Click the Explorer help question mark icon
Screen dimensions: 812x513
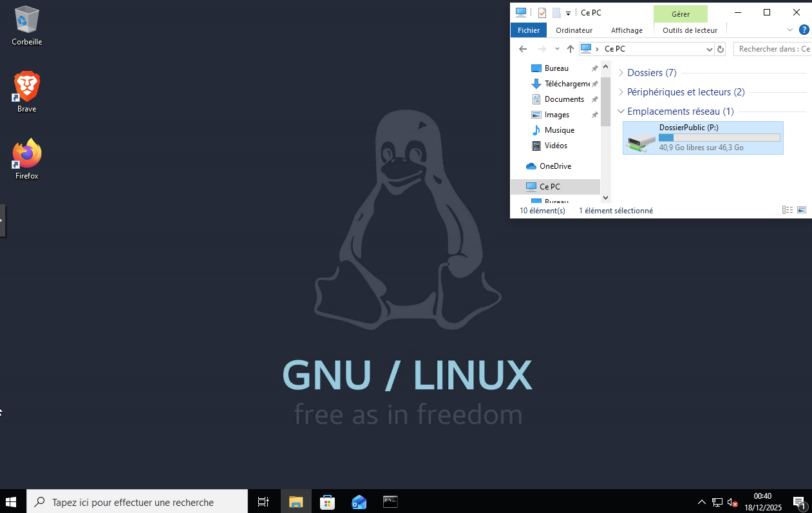point(804,30)
